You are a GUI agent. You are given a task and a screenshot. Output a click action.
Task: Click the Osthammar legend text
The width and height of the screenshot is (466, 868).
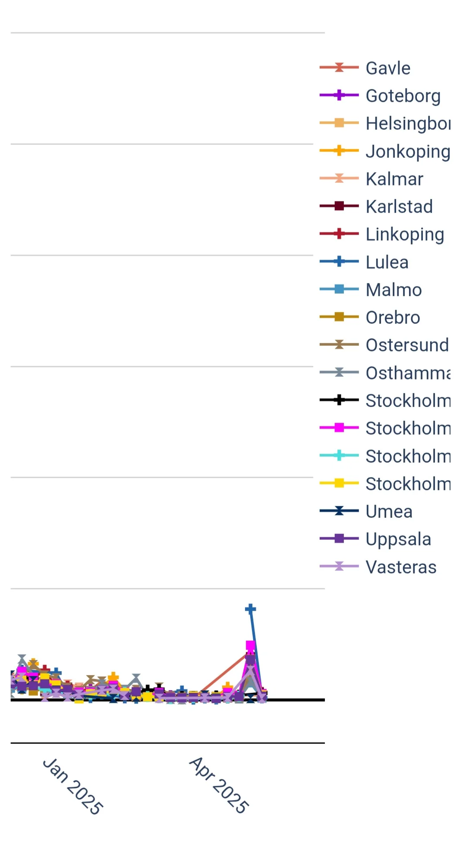[x=407, y=373]
